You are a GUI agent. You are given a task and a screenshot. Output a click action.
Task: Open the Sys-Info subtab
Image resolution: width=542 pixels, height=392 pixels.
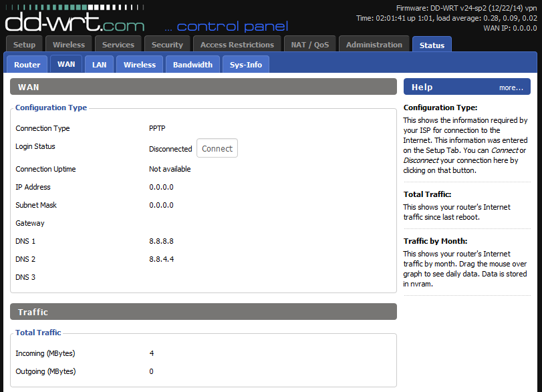[246, 65]
